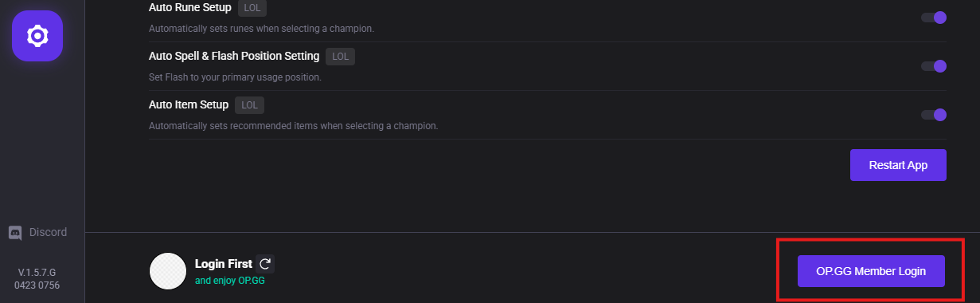The height and width of the screenshot is (303, 980).
Task: Select the Auto Item Setup setting title
Action: [189, 104]
